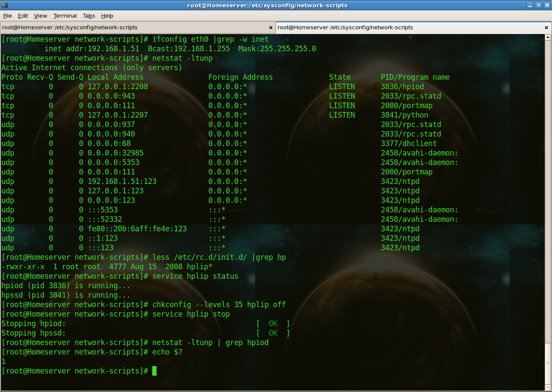The height and width of the screenshot is (392, 552).
Task: Close the second terminal tab
Action: [547, 28]
